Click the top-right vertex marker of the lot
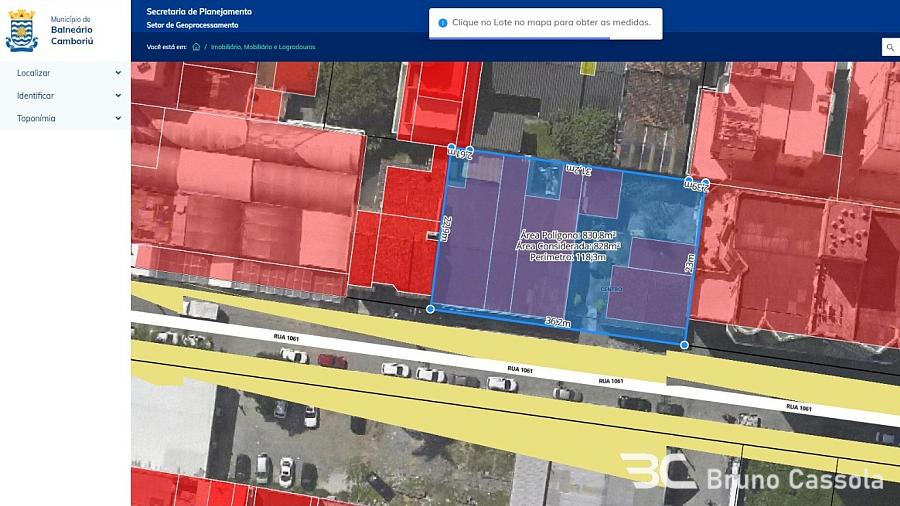 tap(705, 183)
